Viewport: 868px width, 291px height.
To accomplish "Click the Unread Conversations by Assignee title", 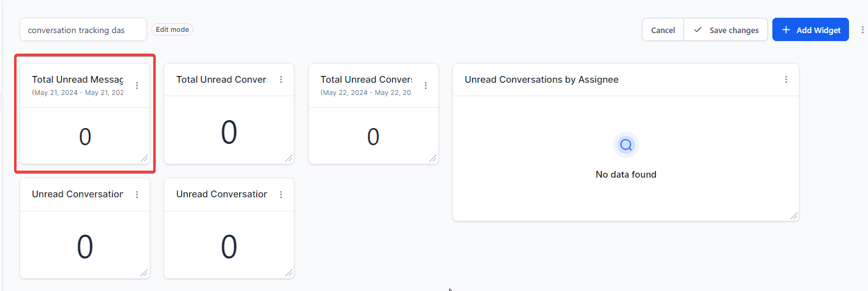I will pos(541,80).
